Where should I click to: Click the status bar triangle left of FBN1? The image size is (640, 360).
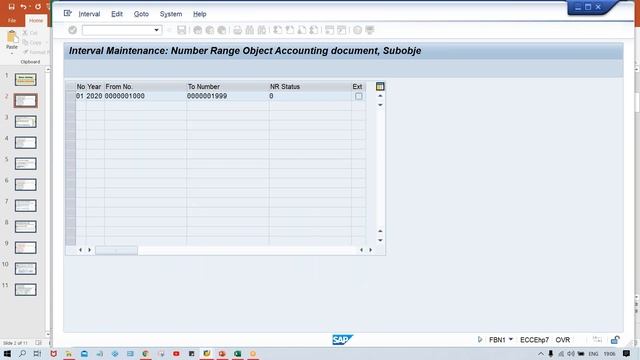pyautogui.click(x=480, y=340)
